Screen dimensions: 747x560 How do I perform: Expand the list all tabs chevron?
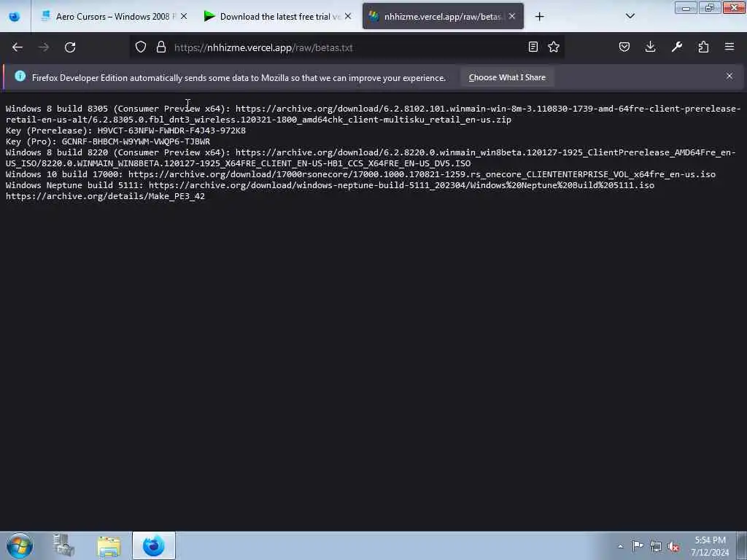pyautogui.click(x=630, y=16)
